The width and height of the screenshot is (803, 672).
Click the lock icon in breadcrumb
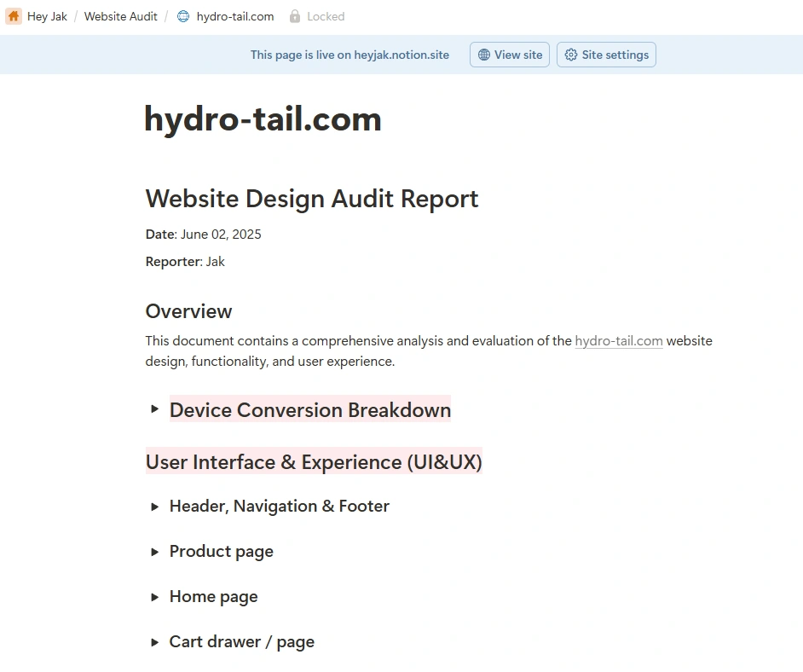point(294,16)
